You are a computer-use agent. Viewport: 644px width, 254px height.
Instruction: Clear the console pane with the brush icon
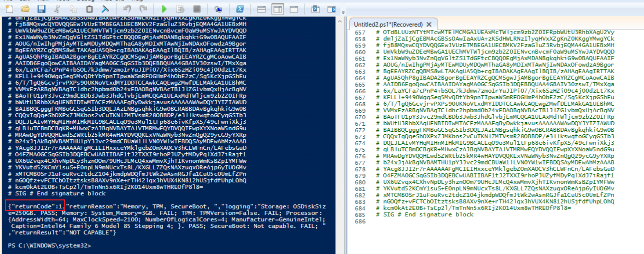coord(105,9)
